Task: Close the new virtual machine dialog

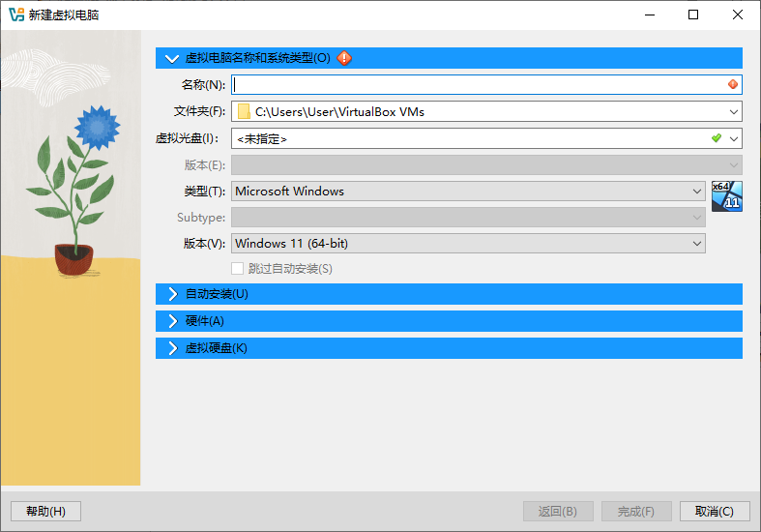Action: pos(737,15)
